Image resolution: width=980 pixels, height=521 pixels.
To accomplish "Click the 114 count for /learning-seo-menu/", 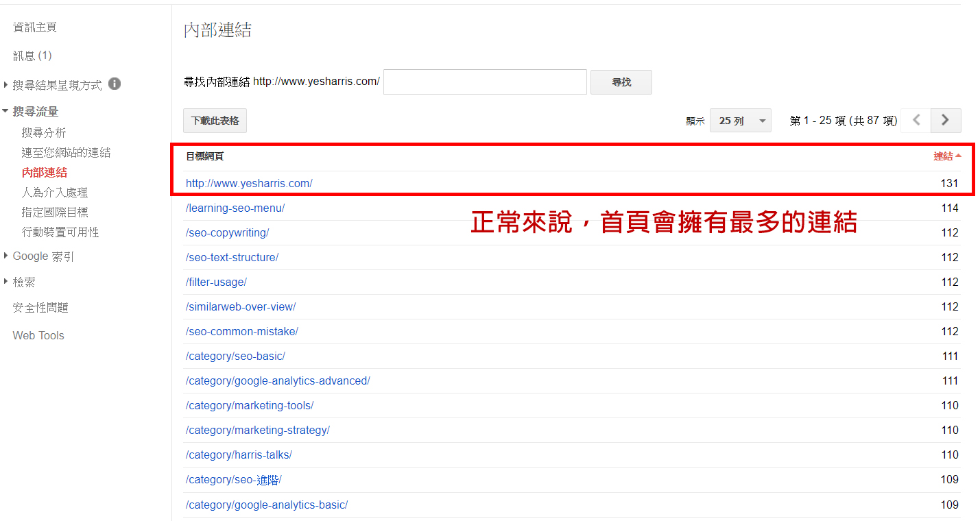I will click(950, 208).
